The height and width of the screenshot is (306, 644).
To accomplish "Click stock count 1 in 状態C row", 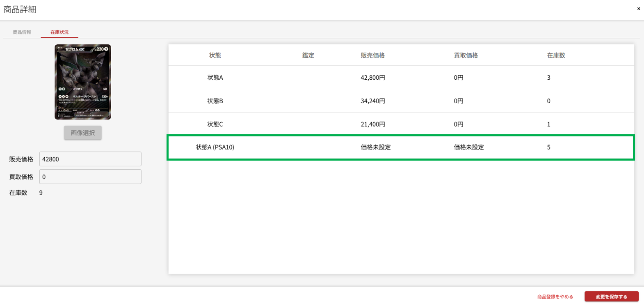I will pos(548,124).
